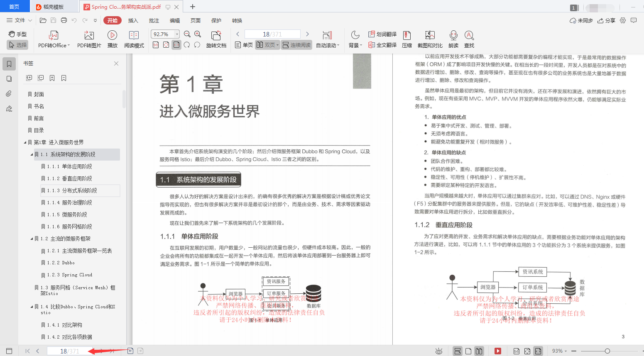Toggle fit-width view in ribbon
The width and height of the screenshot is (644, 356).
tap(176, 45)
